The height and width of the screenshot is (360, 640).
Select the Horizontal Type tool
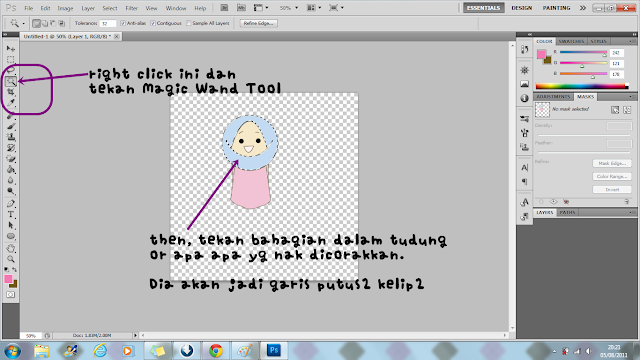(11, 214)
